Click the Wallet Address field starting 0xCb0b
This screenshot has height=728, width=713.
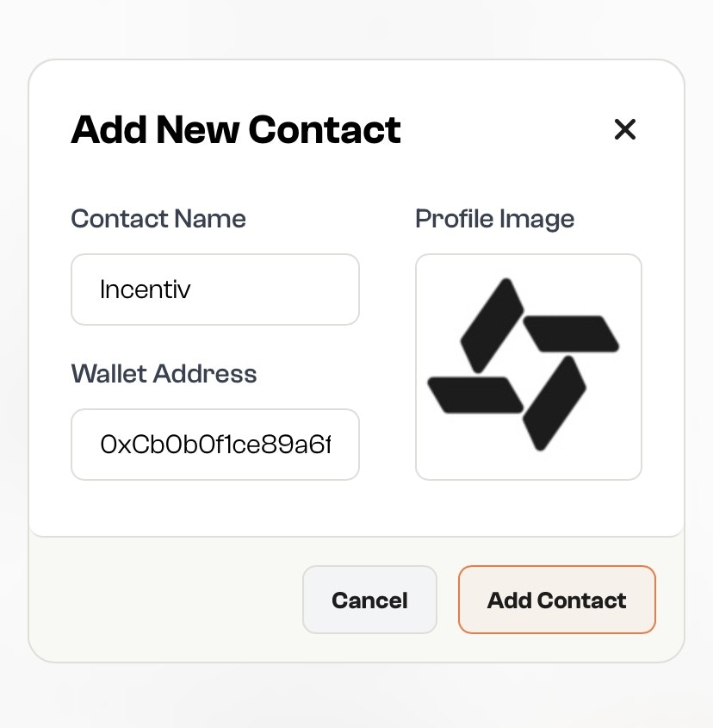214,445
